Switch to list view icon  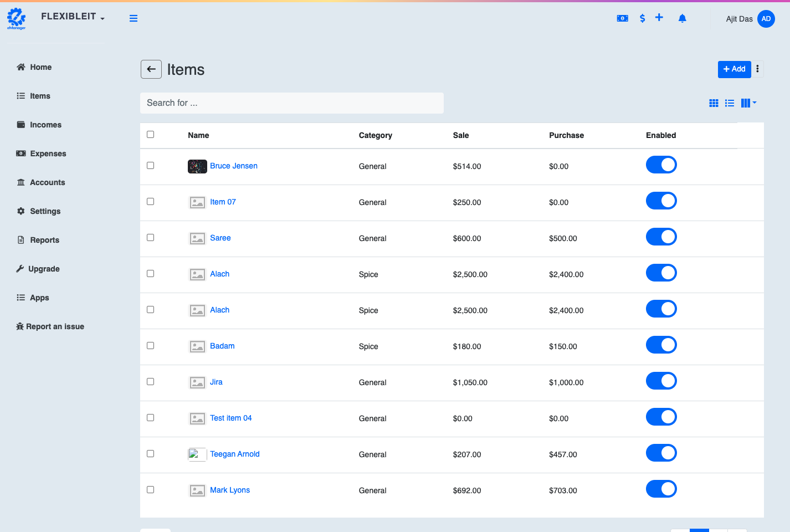coord(730,103)
